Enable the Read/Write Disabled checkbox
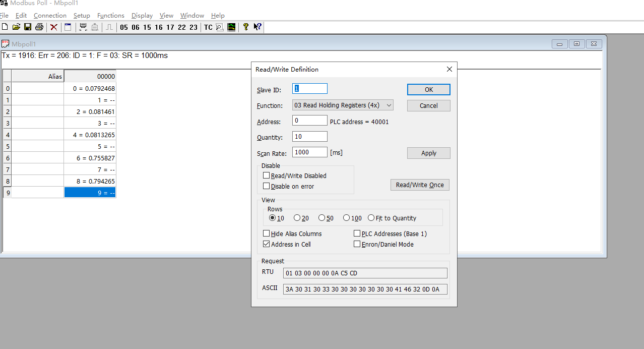Screen dimensions: 644x349 click(266, 176)
